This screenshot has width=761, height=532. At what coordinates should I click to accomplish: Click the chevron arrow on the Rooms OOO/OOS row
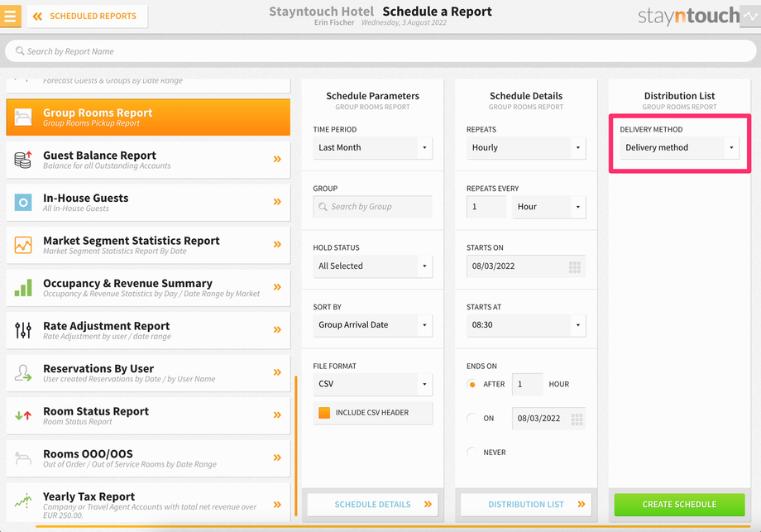coord(277,458)
